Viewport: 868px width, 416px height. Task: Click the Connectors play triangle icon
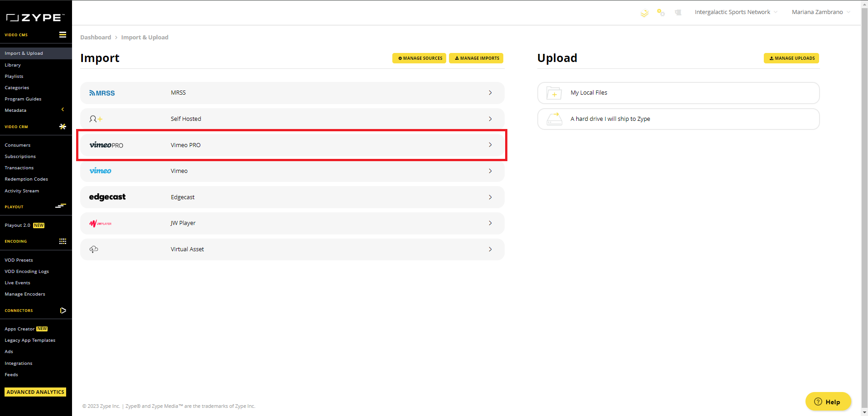[x=63, y=311]
